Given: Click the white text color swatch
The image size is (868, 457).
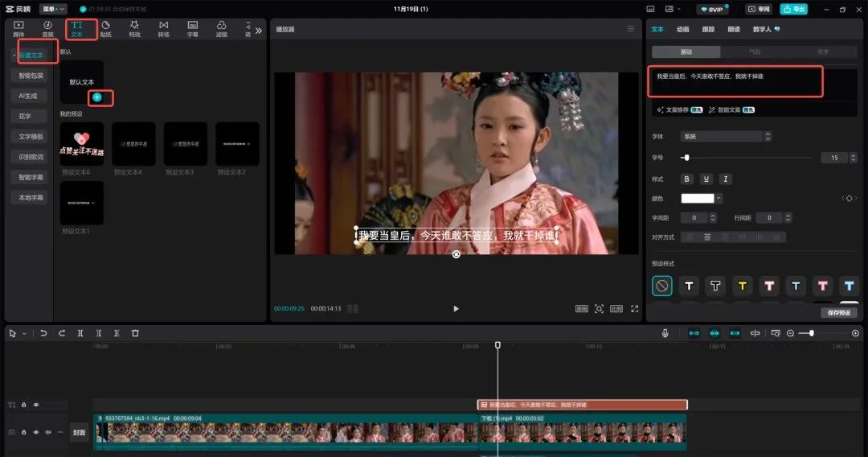Looking at the screenshot, I should tap(698, 198).
